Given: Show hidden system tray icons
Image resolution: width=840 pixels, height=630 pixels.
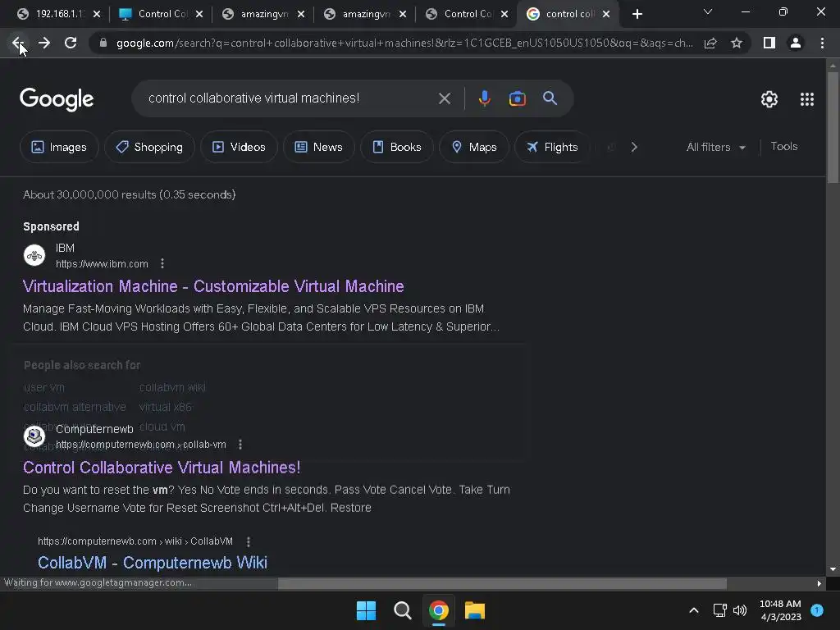Looking at the screenshot, I should [694, 610].
